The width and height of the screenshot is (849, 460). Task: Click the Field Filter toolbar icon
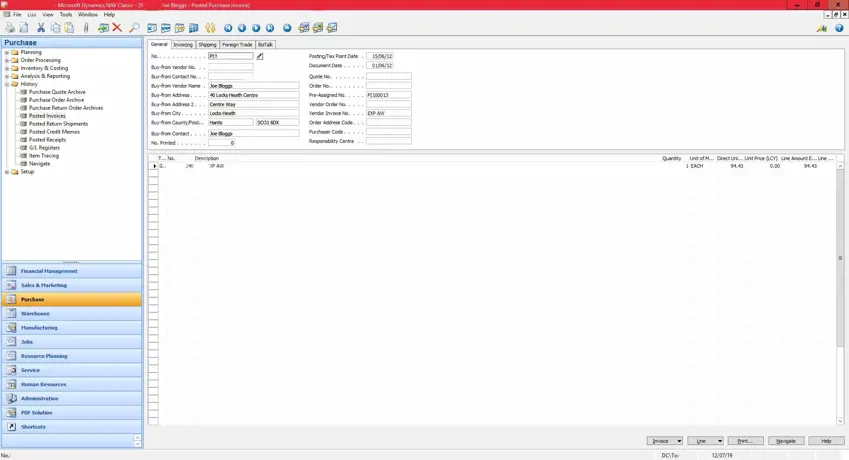pyautogui.click(x=152, y=28)
